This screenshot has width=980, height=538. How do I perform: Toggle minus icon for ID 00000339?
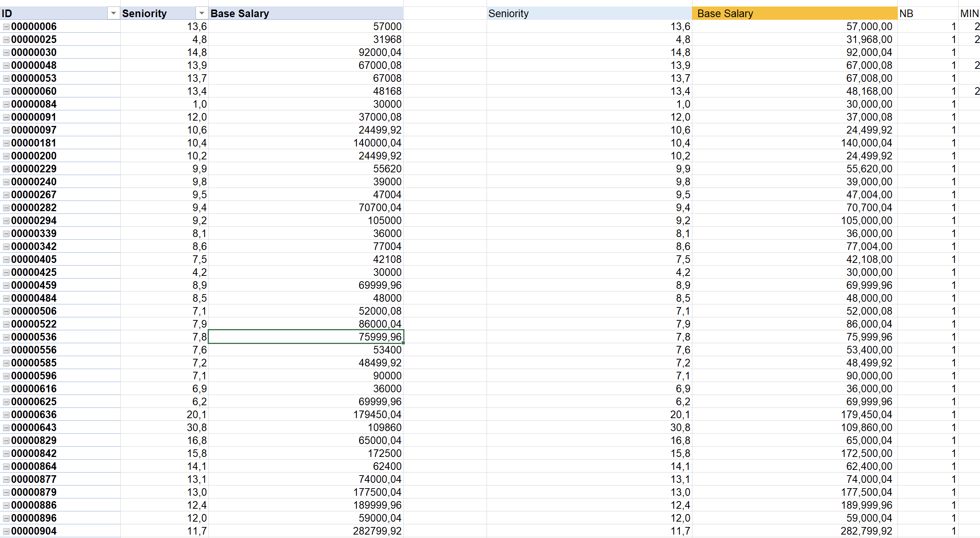tap(6, 234)
